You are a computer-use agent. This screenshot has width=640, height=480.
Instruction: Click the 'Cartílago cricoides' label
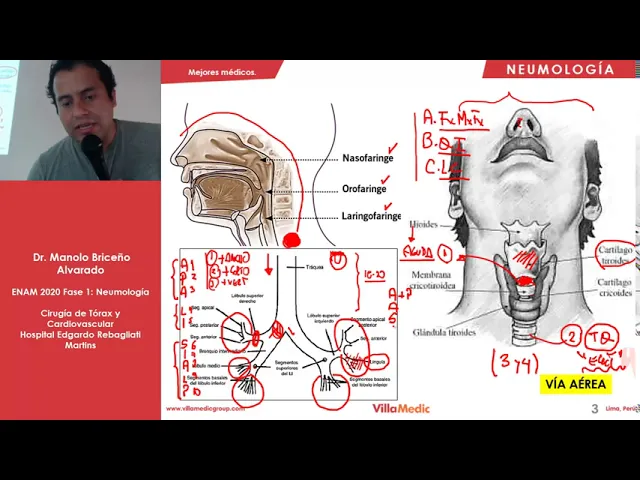[615, 287]
